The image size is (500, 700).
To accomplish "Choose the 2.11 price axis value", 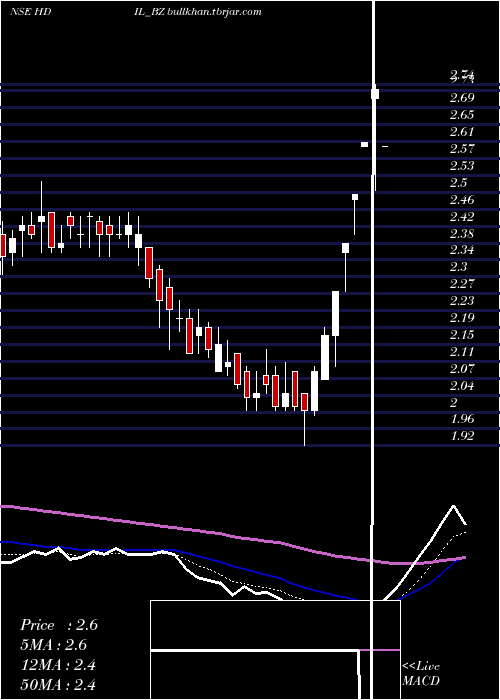I will click(462, 352).
